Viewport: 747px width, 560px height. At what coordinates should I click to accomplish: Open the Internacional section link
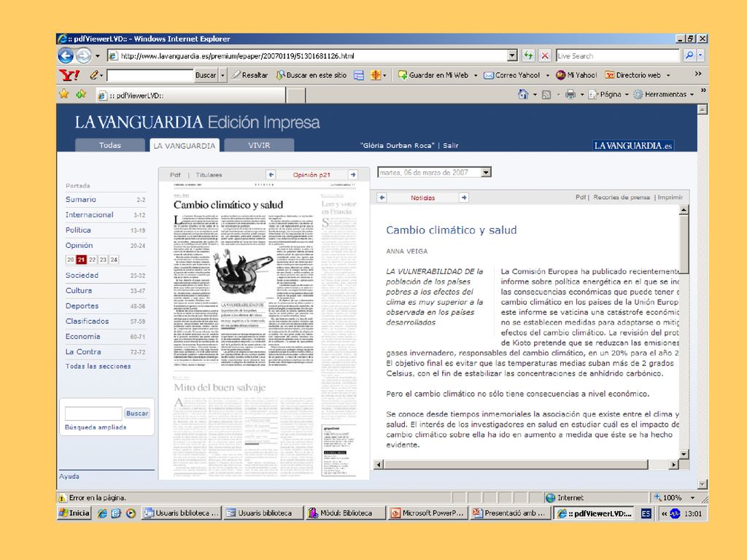coord(89,215)
